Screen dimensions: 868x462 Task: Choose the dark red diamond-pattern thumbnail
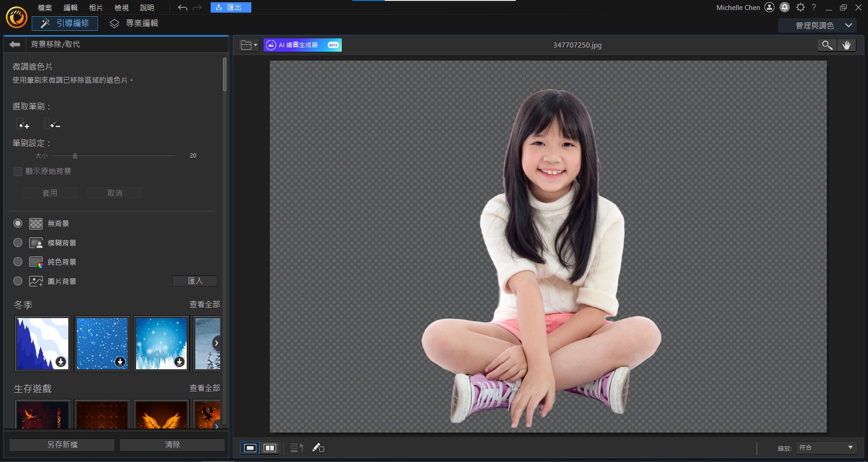point(102,414)
